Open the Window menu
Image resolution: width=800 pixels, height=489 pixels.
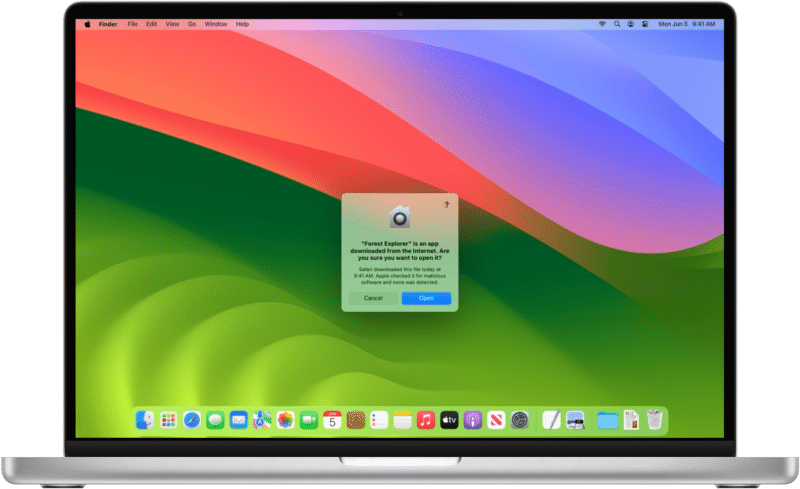216,24
